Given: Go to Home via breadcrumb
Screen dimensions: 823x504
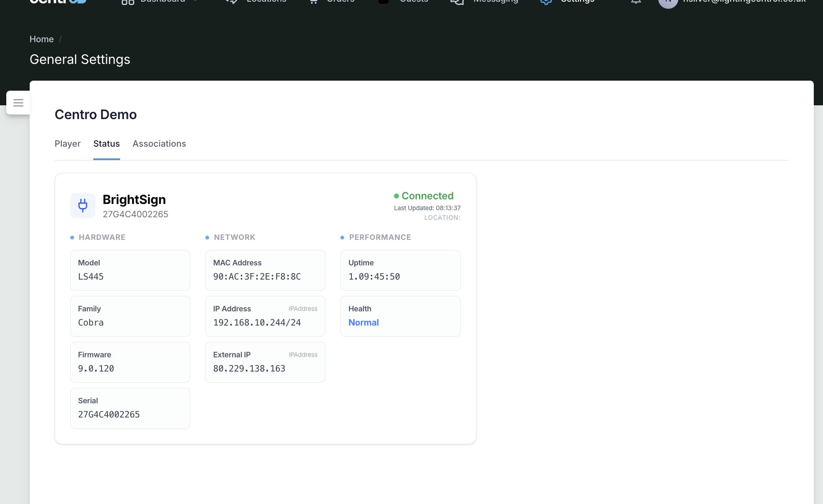Looking at the screenshot, I should tap(42, 39).
